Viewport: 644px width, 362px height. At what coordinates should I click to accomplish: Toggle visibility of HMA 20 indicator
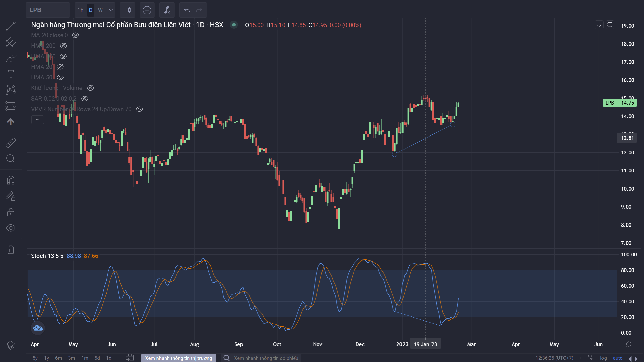[60, 67]
